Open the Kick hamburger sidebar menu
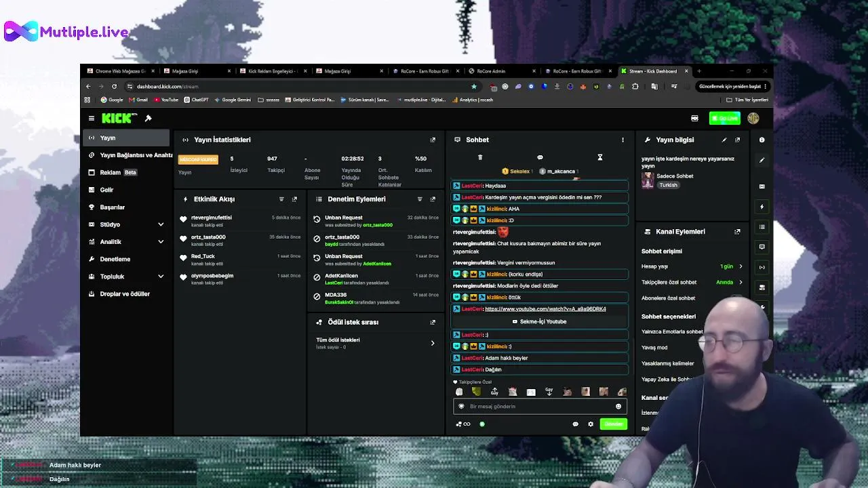Screen dimensions: 868x488 click(92, 119)
